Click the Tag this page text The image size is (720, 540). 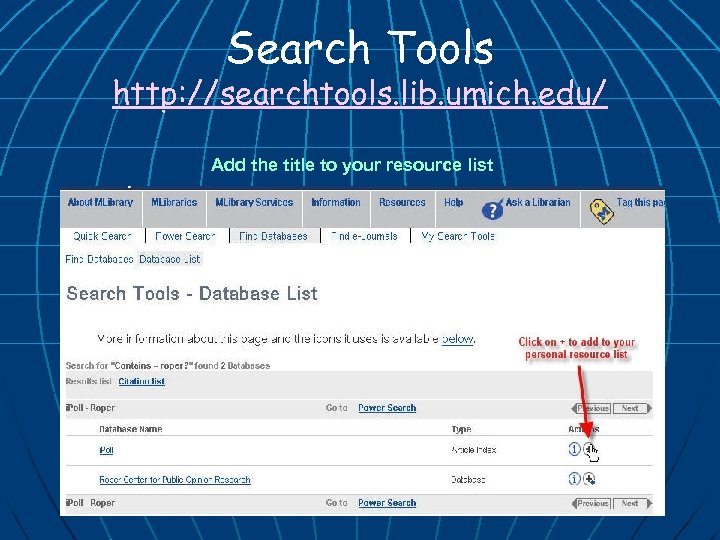[x=641, y=202]
